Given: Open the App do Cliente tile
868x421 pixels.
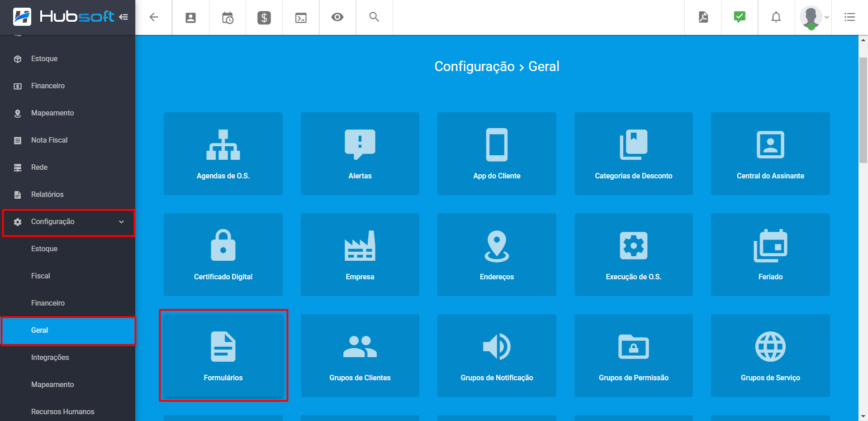Looking at the screenshot, I should pyautogui.click(x=497, y=153).
